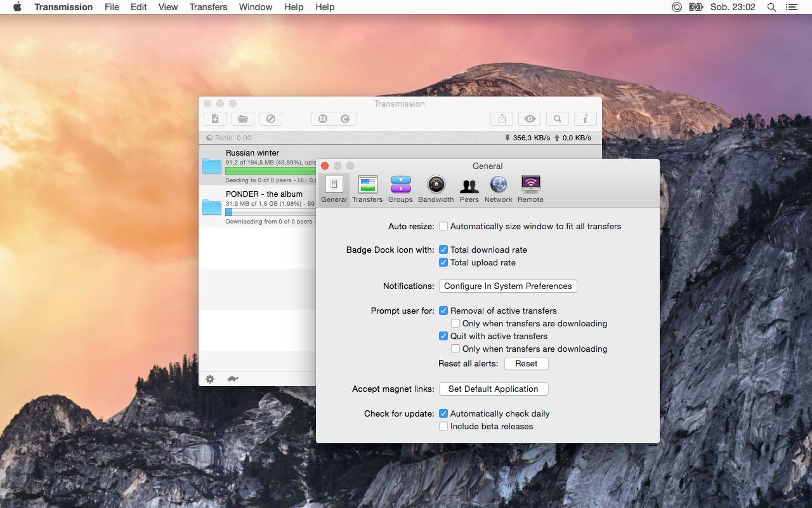Enable Include beta releases
Screen dimensions: 812x508
point(443,426)
